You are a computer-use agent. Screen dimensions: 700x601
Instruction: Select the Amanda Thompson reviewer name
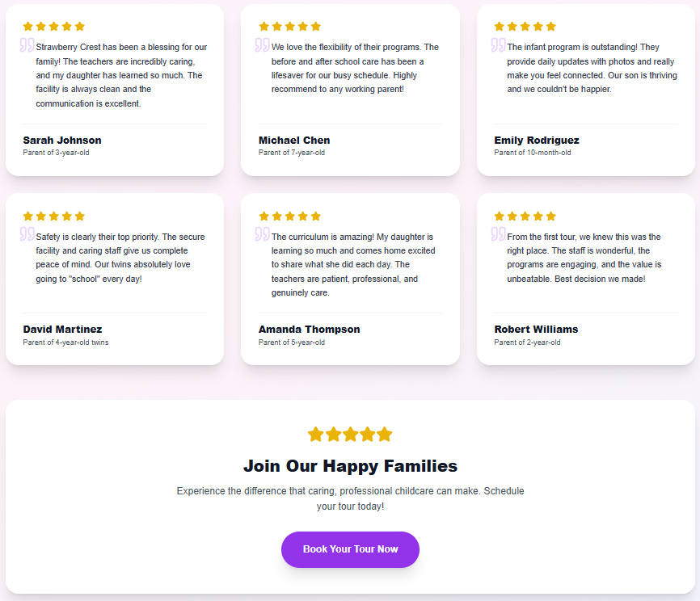(x=310, y=330)
